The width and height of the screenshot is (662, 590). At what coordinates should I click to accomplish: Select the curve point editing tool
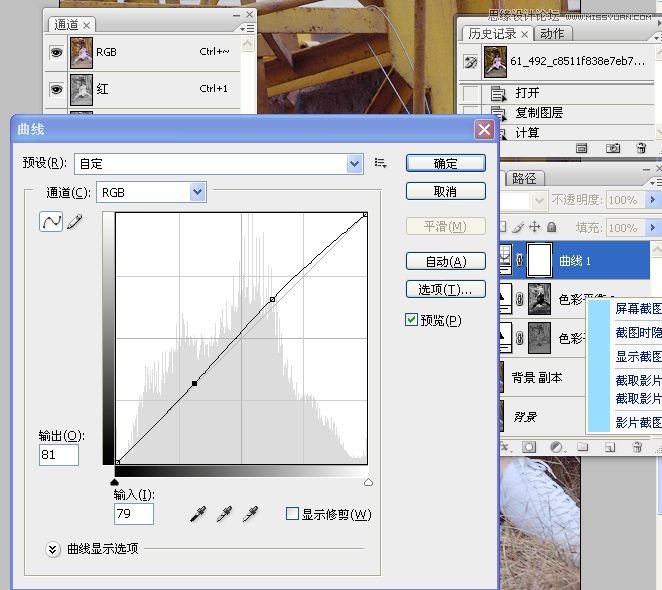click(x=51, y=221)
